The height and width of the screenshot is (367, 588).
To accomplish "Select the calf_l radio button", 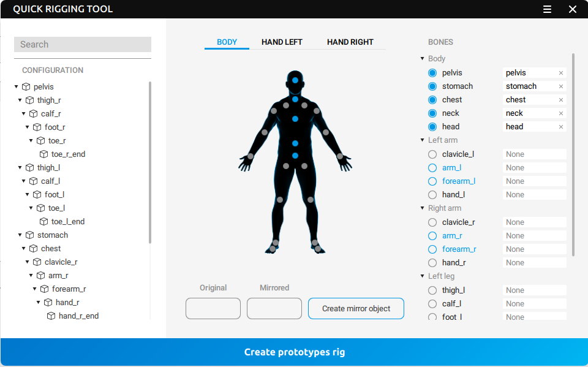I will [432, 303].
